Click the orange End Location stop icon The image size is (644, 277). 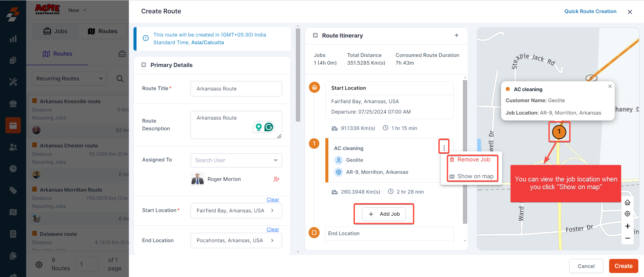click(314, 232)
